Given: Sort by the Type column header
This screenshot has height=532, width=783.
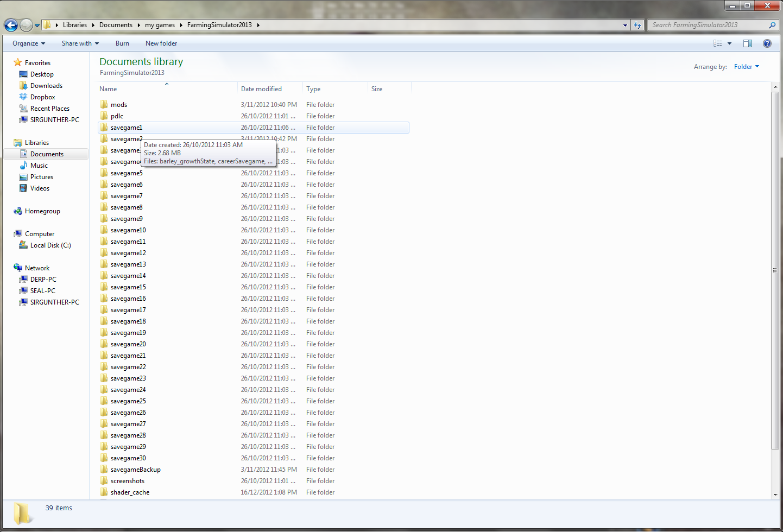Looking at the screenshot, I should pyautogui.click(x=335, y=89).
